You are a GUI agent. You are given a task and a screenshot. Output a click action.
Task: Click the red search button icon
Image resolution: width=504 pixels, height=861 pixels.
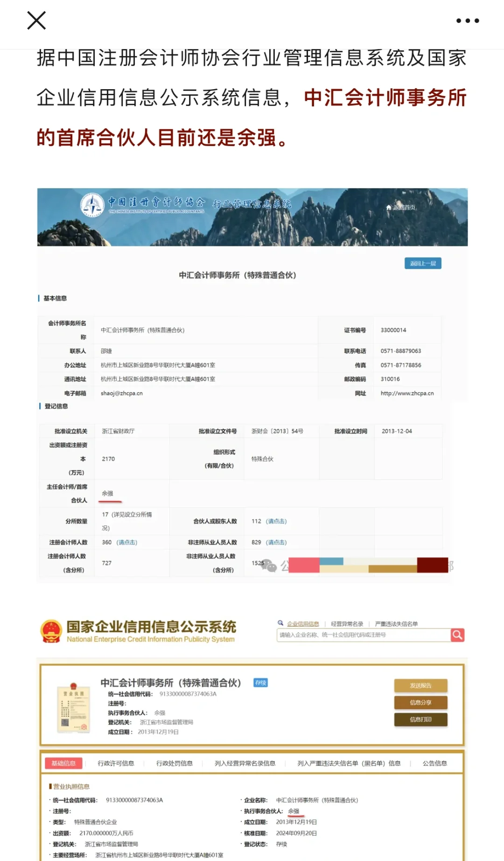pyautogui.click(x=458, y=635)
